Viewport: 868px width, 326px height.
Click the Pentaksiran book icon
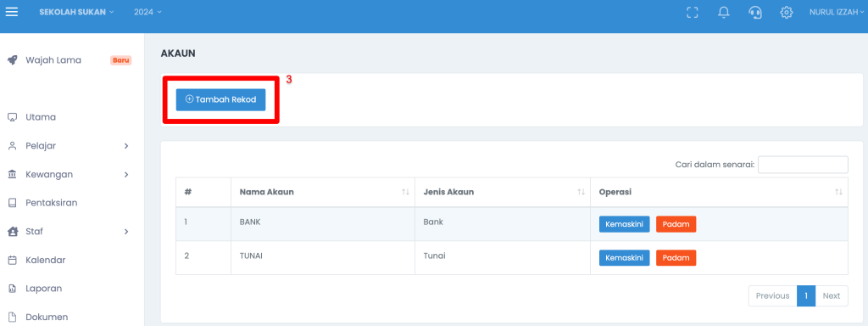tap(12, 203)
